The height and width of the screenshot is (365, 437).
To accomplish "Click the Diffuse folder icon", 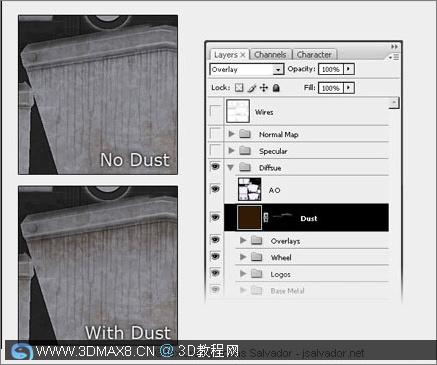I will (245, 167).
